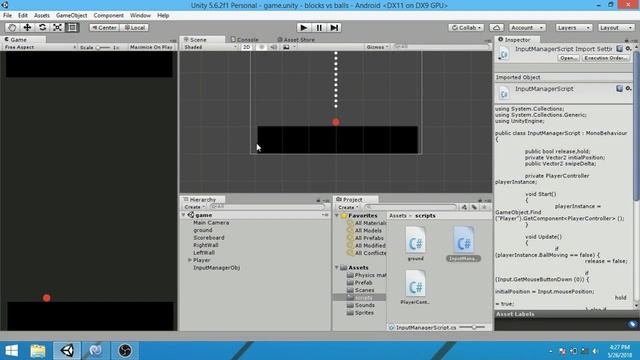Select InputManagerObj in Hierarchy
Image resolution: width=640 pixels, height=360 pixels.
click(x=216, y=268)
